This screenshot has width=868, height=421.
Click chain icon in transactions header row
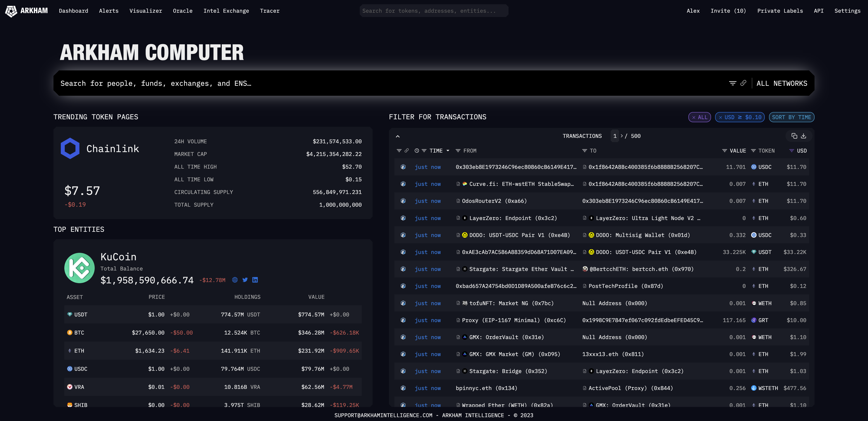407,151
